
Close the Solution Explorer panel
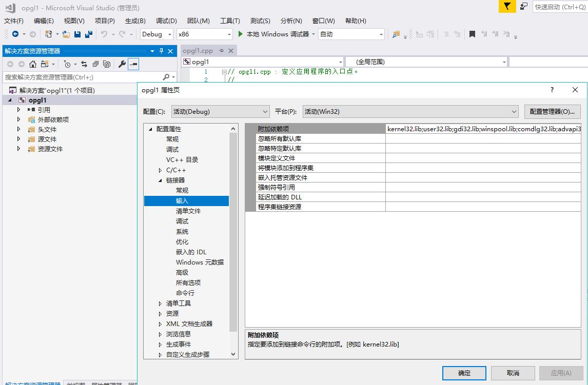coord(170,51)
